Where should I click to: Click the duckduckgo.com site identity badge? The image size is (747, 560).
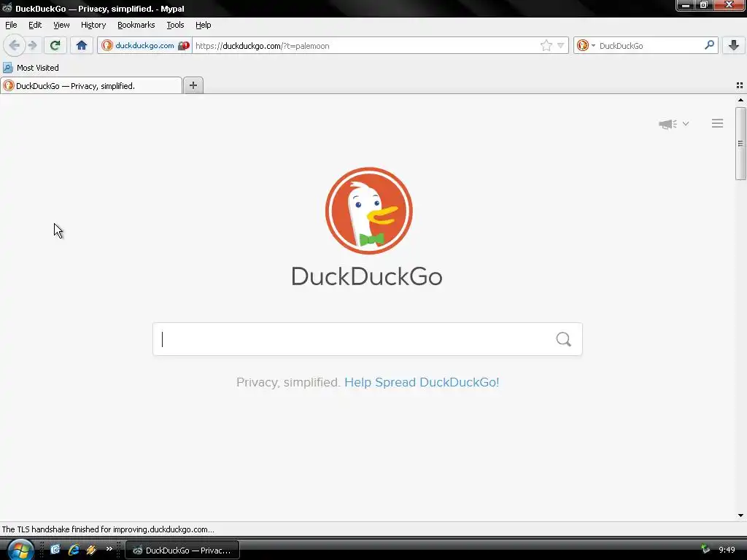pos(144,46)
